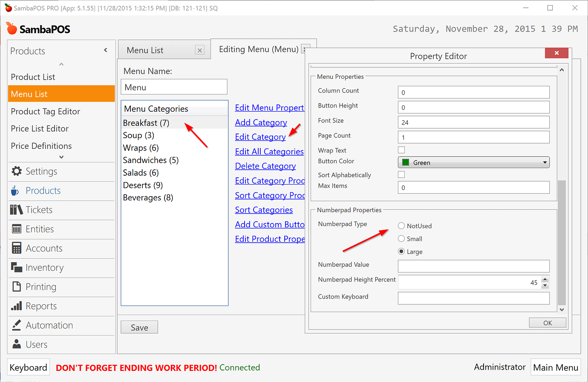Click the Main Menu button
This screenshot has width=588, height=382.
click(556, 368)
